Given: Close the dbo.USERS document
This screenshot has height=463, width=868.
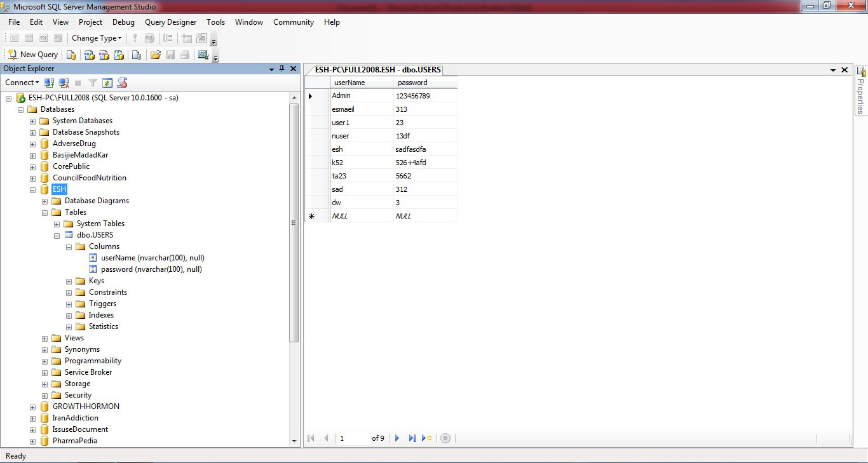Looking at the screenshot, I should tap(844, 70).
